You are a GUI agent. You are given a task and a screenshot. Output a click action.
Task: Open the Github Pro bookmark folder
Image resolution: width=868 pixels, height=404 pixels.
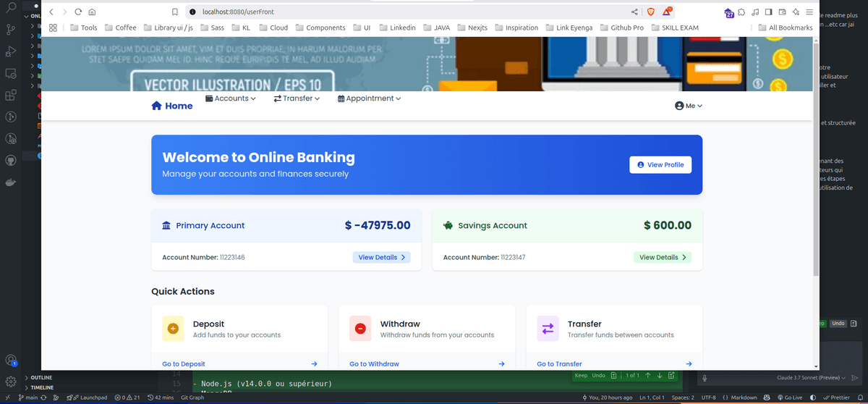[621, 28]
